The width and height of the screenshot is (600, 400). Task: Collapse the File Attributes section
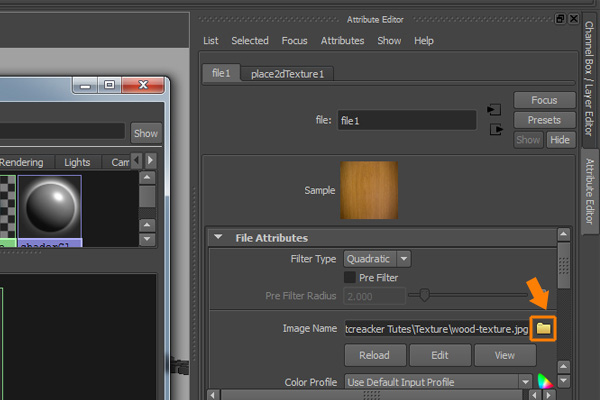click(x=217, y=238)
